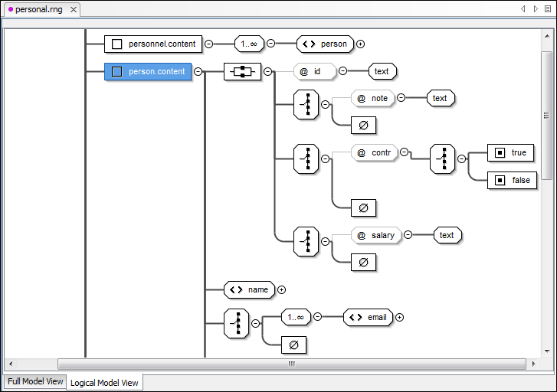Close the personal.rng editor tab
This screenshot has height=392, width=557.
coord(73,10)
